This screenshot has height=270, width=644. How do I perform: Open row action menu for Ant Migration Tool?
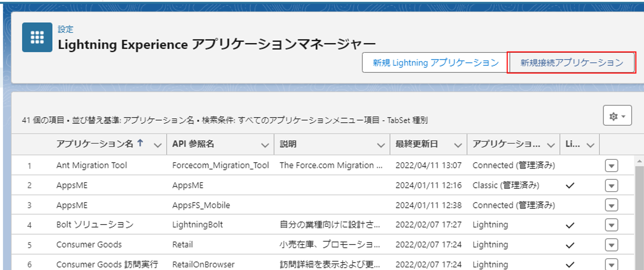tap(611, 166)
